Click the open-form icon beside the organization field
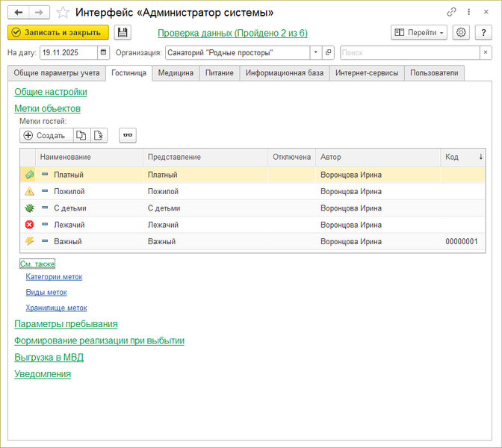Image resolution: width=502 pixels, height=448 pixels. [x=329, y=53]
